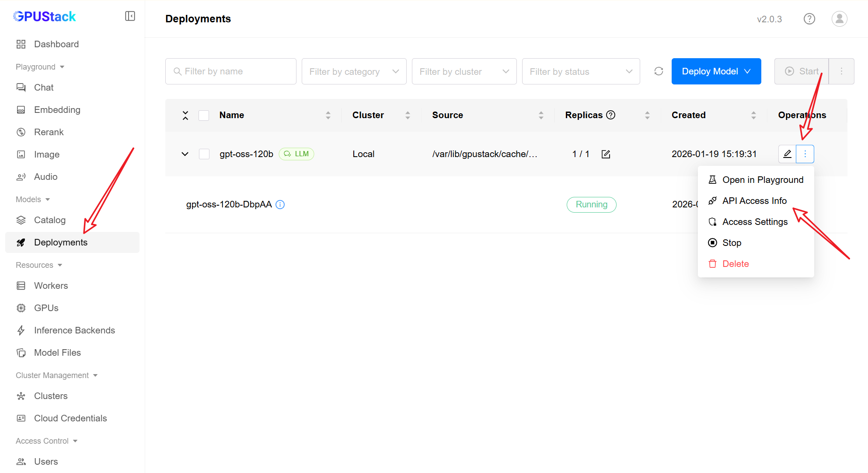The width and height of the screenshot is (868, 473).
Task: Click the pencil edit icon for gpt-oss-120b
Action: pos(787,154)
